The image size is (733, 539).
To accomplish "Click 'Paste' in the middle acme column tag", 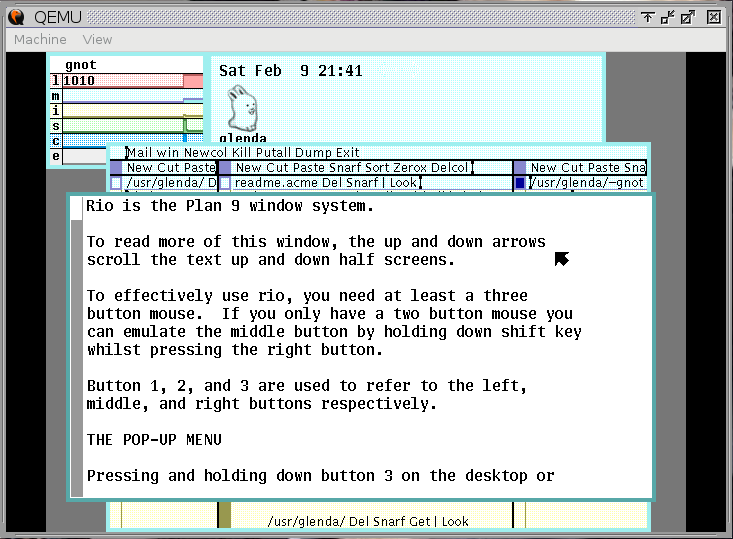I will pos(309,167).
